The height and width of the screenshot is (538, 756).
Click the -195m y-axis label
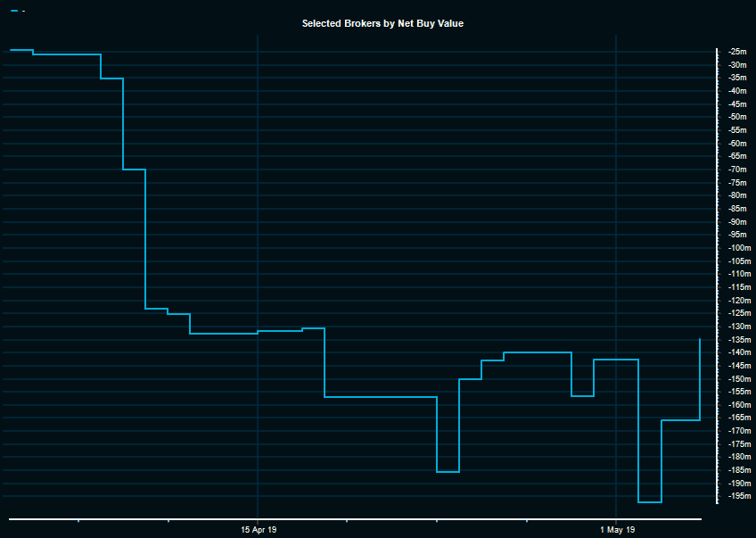737,496
